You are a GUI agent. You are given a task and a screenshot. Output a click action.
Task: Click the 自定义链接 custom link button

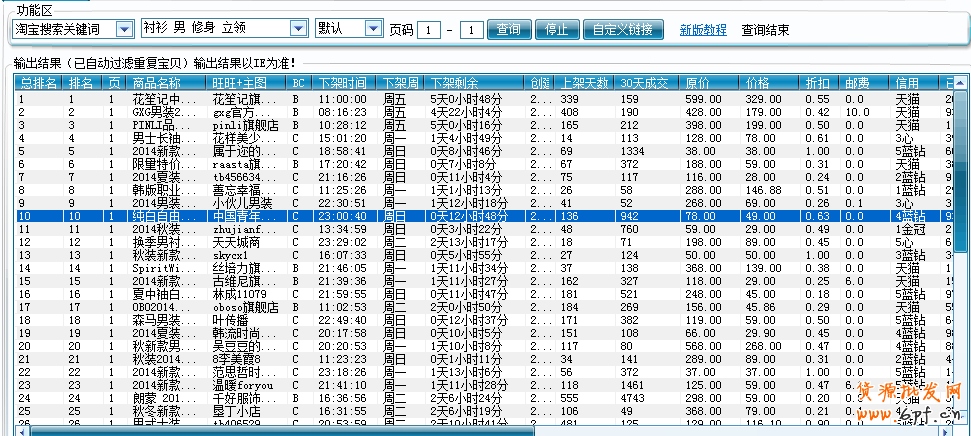coord(623,29)
